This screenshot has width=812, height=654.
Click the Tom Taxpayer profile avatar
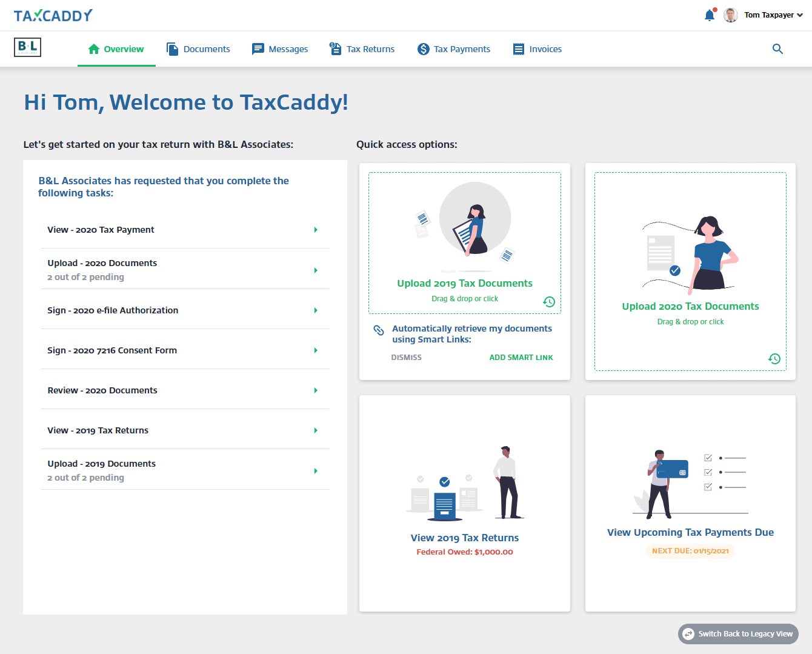click(731, 15)
